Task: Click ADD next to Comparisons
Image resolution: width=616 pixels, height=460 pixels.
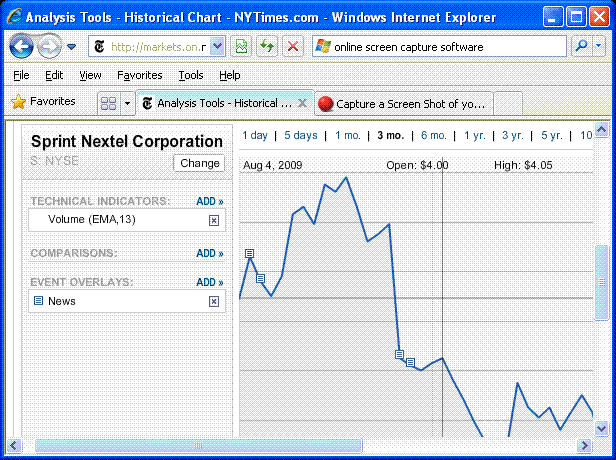Action: click(210, 253)
